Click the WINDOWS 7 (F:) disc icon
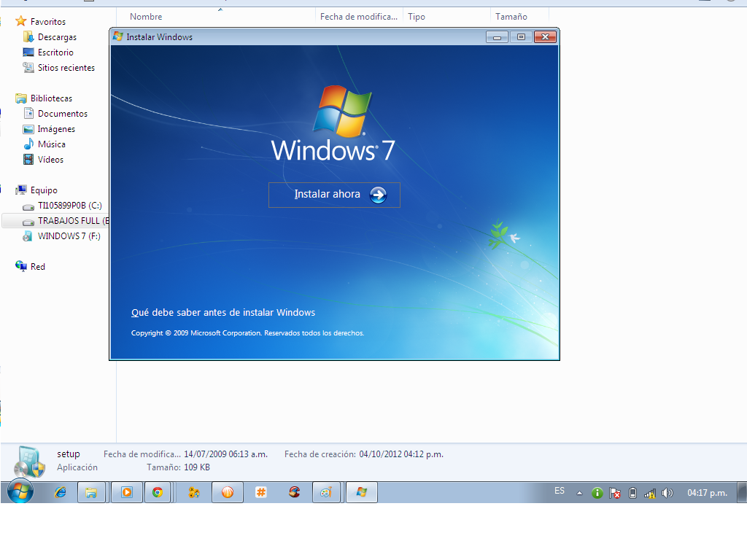Screen dimensions: 747x560 point(28,236)
